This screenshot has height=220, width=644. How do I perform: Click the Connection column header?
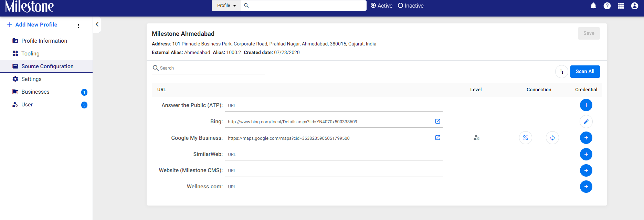pyautogui.click(x=539, y=90)
